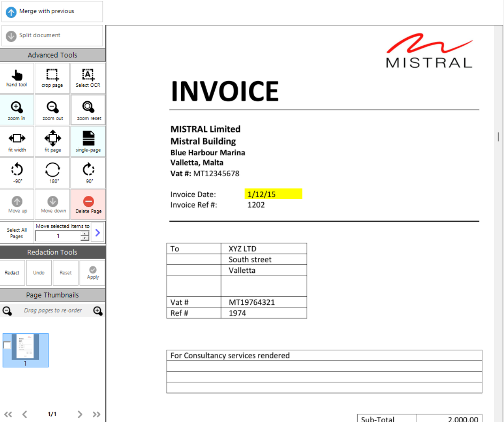Increase the move-to page number stepper
The height and width of the screenshot is (422, 504).
click(x=85, y=233)
